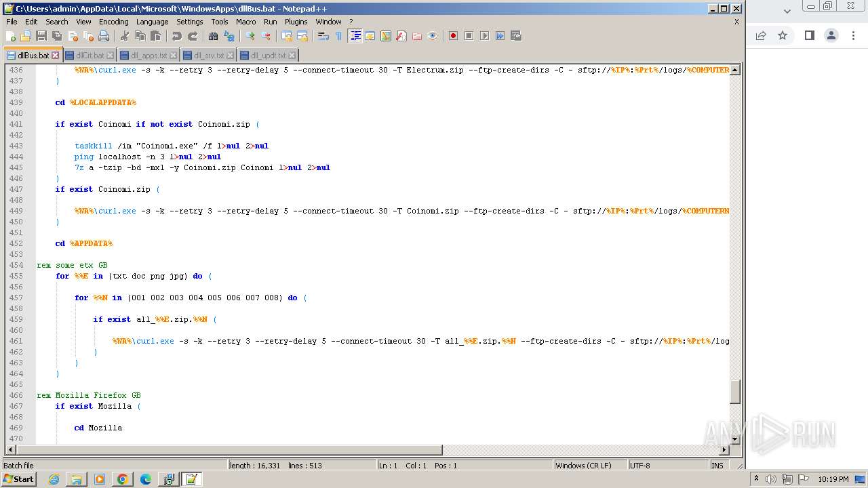Print the document using the Print icon
The height and width of the screenshot is (488, 868).
point(104,36)
